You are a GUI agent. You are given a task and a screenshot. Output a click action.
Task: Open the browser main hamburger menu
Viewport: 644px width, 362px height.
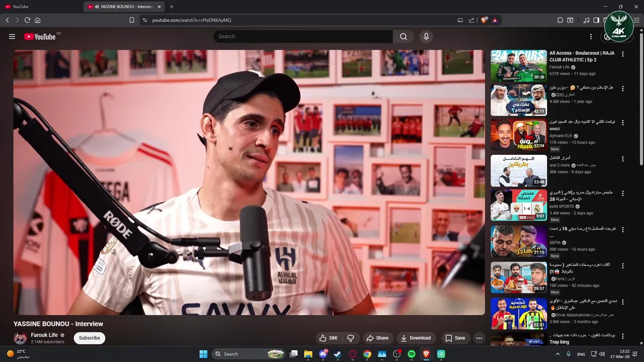[x=637, y=20]
